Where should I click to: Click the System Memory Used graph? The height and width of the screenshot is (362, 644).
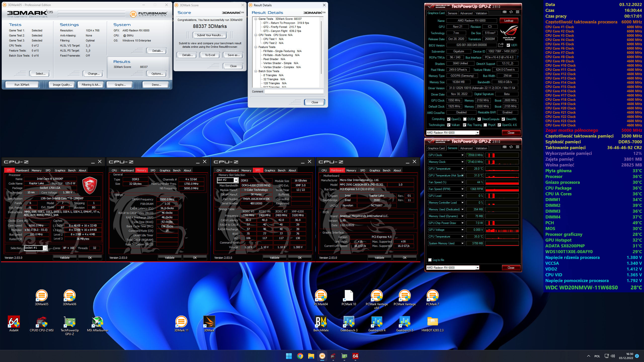click(502, 243)
